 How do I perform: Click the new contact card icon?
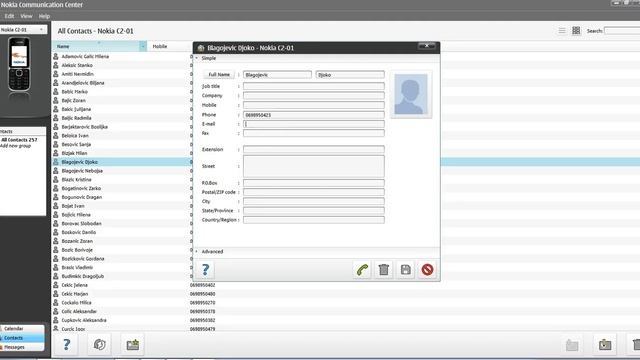click(133, 344)
